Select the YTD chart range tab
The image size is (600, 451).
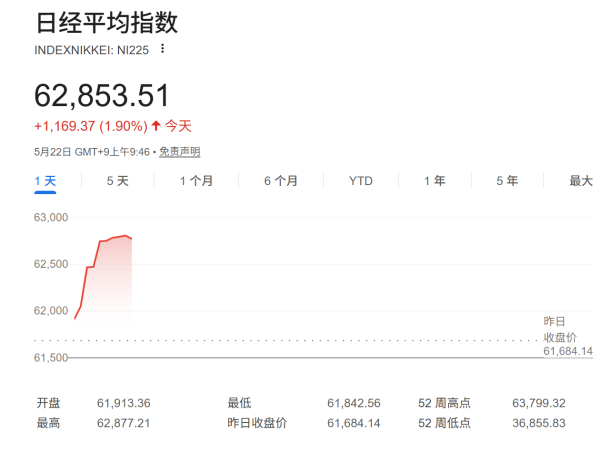point(360,181)
